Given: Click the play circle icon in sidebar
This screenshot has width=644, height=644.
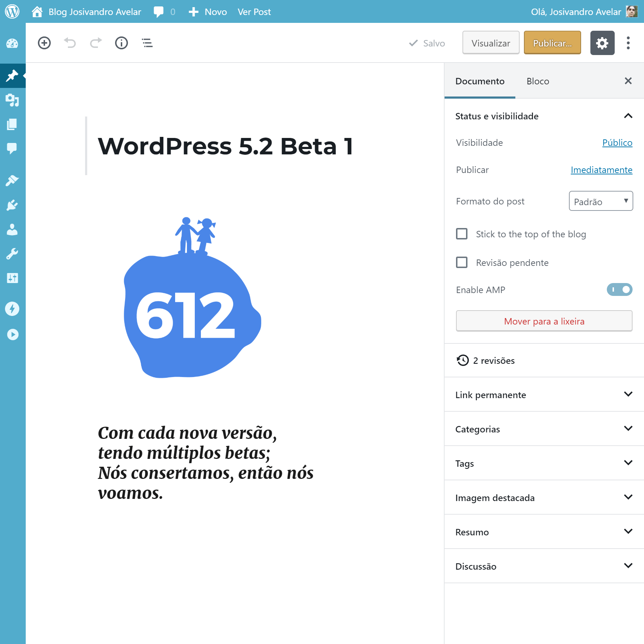Looking at the screenshot, I should [13, 335].
